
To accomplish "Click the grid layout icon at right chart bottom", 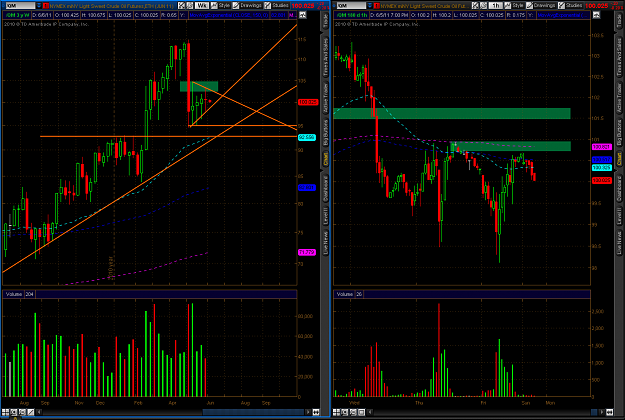I will coord(337,412).
